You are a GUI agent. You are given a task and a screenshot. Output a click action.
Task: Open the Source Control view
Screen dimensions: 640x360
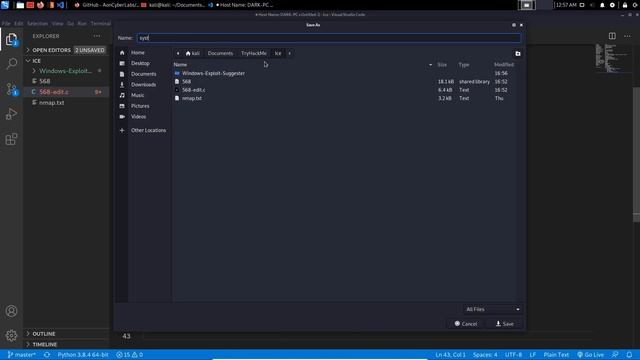pos(11,89)
